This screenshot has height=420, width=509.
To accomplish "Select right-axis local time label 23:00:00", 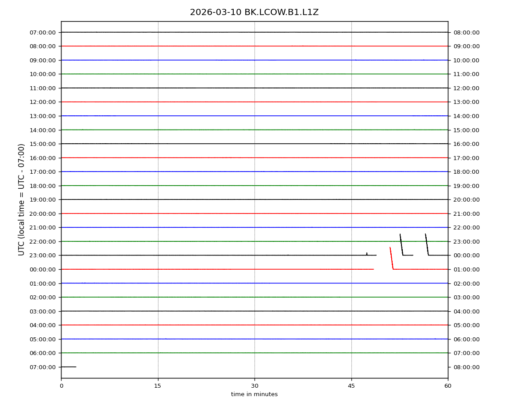I will point(466,241).
